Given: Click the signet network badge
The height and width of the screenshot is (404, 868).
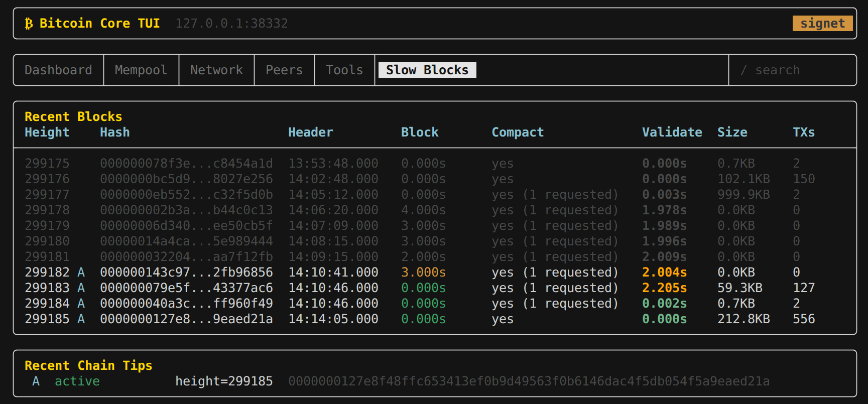Looking at the screenshot, I should point(822,24).
